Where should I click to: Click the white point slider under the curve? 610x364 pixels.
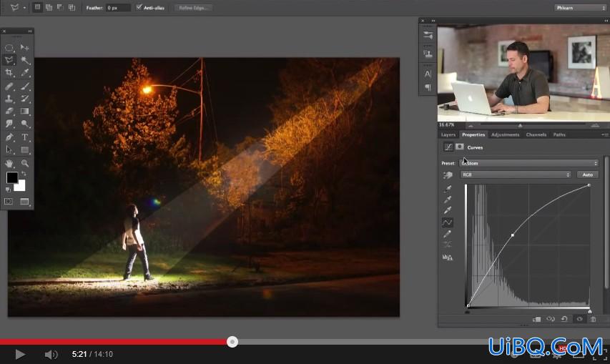click(590, 311)
